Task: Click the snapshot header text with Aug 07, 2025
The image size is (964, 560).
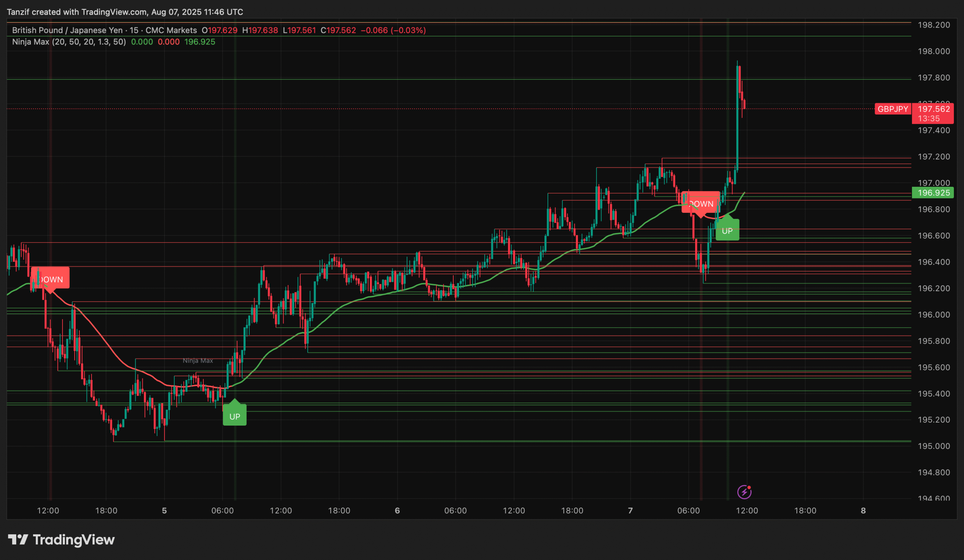Action: (125, 12)
